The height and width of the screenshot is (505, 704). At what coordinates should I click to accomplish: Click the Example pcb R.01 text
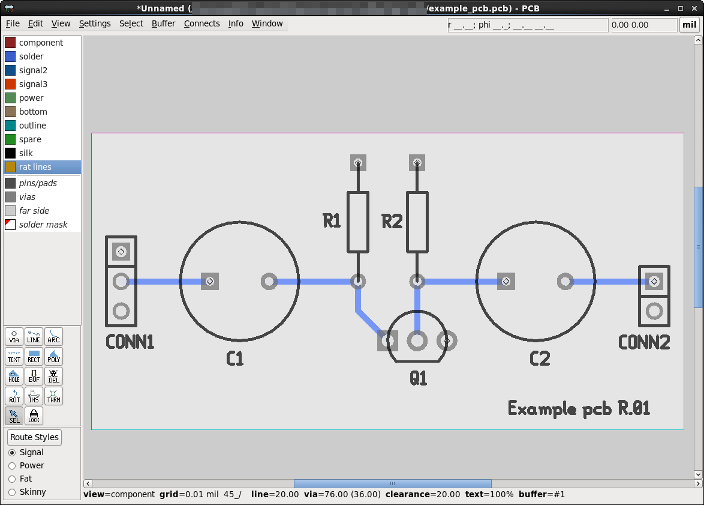point(579,409)
